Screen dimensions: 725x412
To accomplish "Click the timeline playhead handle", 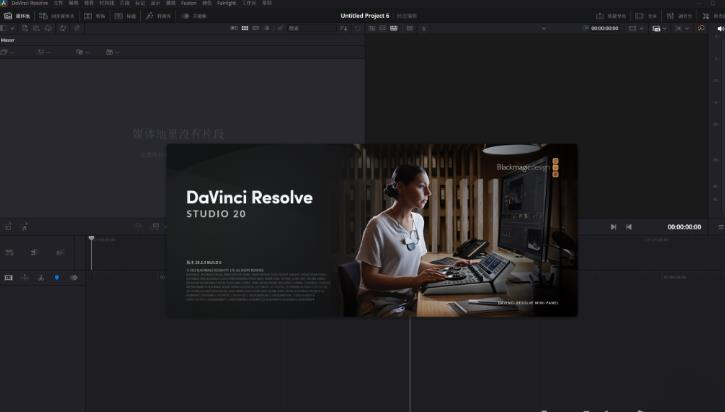I will tap(91, 238).
